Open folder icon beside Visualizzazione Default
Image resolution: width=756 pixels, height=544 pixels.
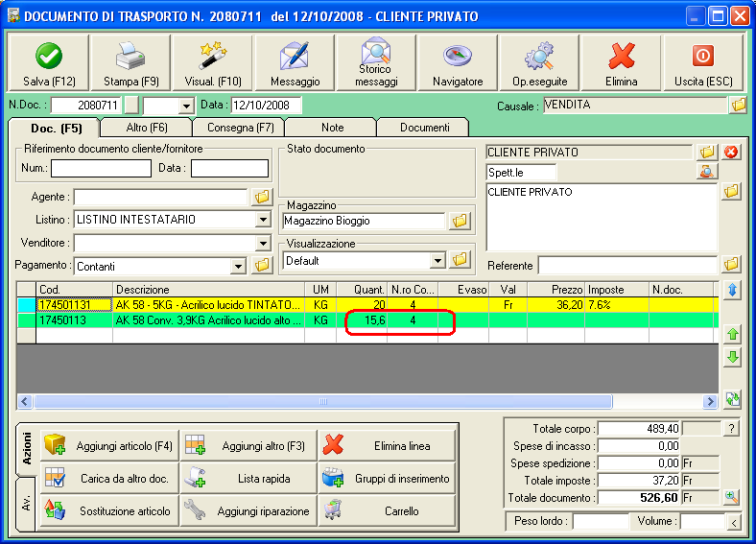pyautogui.click(x=460, y=260)
